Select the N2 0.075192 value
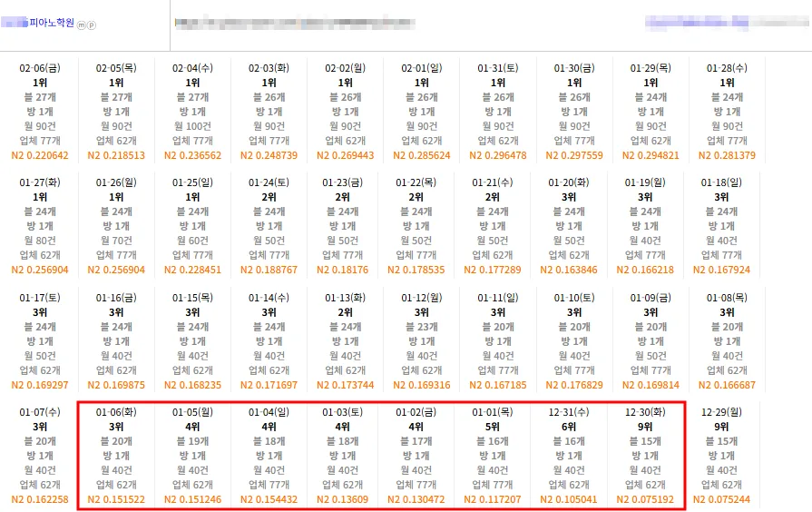Image resolution: width=812 pixels, height=512 pixels. click(645, 499)
